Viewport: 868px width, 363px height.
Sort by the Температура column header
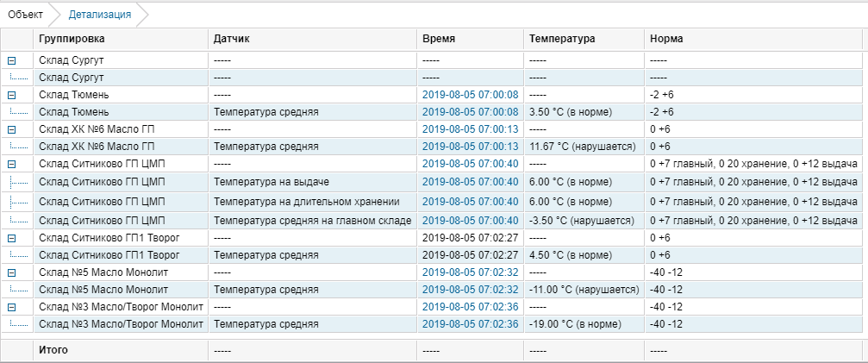(562, 39)
